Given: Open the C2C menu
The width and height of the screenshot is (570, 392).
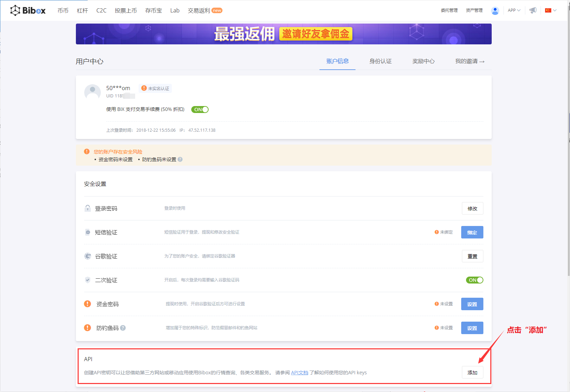Looking at the screenshot, I should [x=101, y=11].
